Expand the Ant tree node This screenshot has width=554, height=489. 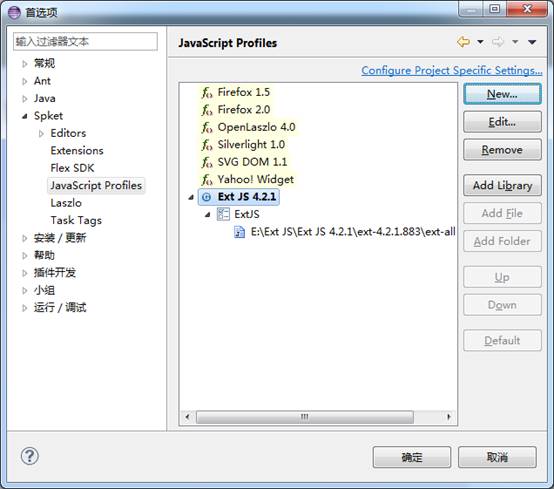(x=24, y=81)
